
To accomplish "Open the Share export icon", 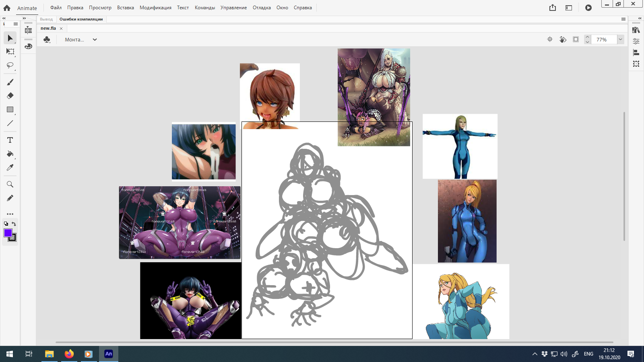I will [x=553, y=8].
